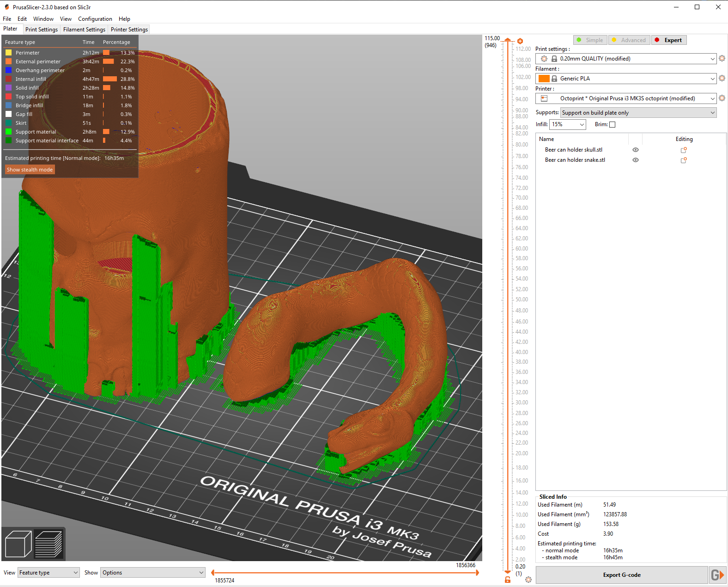This screenshot has width=728, height=587.
Task: Switch to Simple mode
Action: tap(590, 40)
